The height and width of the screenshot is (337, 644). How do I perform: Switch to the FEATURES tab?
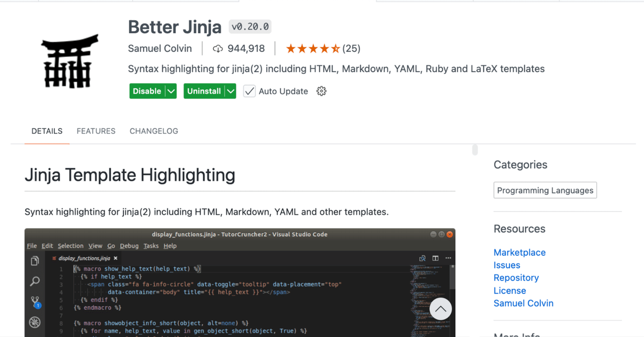96,131
